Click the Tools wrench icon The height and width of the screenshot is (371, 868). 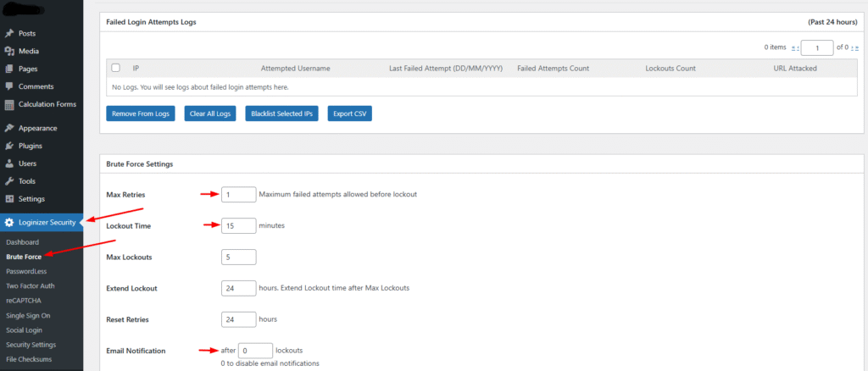tap(8, 180)
